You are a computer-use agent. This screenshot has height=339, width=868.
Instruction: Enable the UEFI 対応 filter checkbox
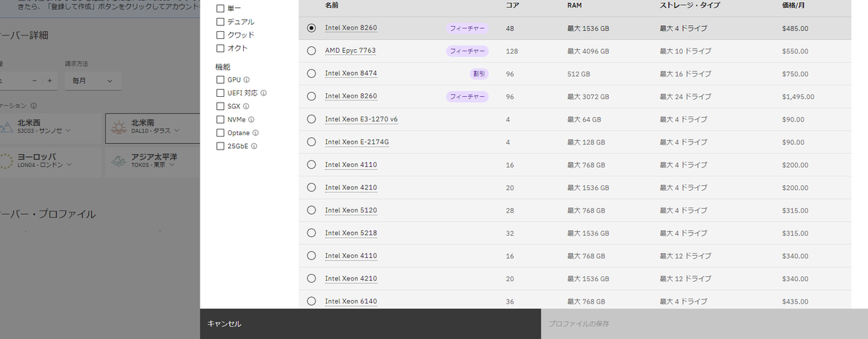point(221,93)
